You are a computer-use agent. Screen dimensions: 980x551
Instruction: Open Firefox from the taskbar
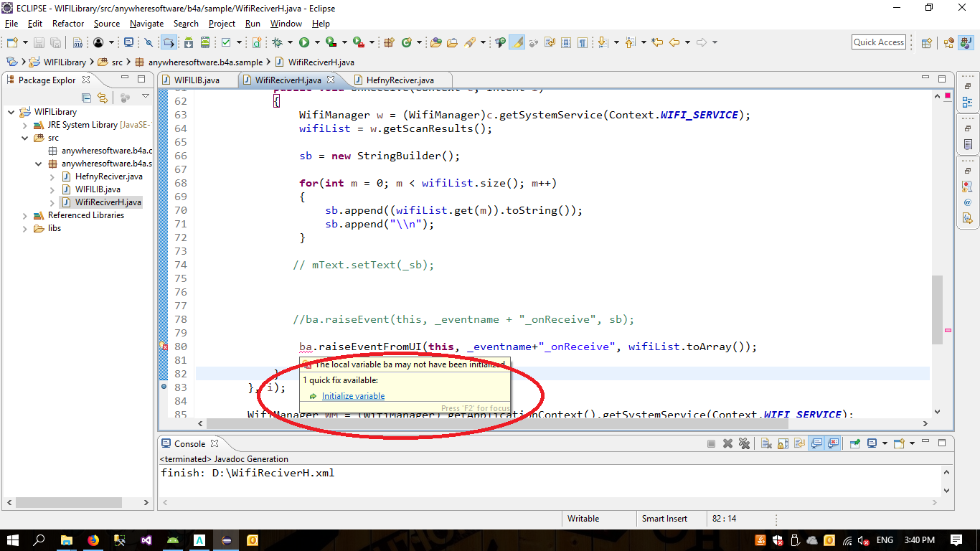click(93, 540)
